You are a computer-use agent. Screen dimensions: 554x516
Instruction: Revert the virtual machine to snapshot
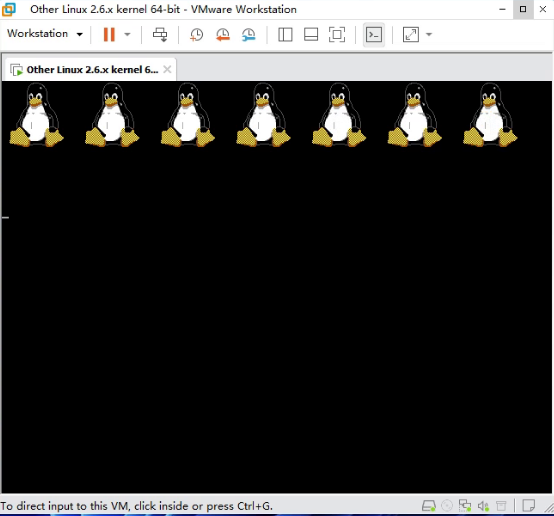pos(223,35)
